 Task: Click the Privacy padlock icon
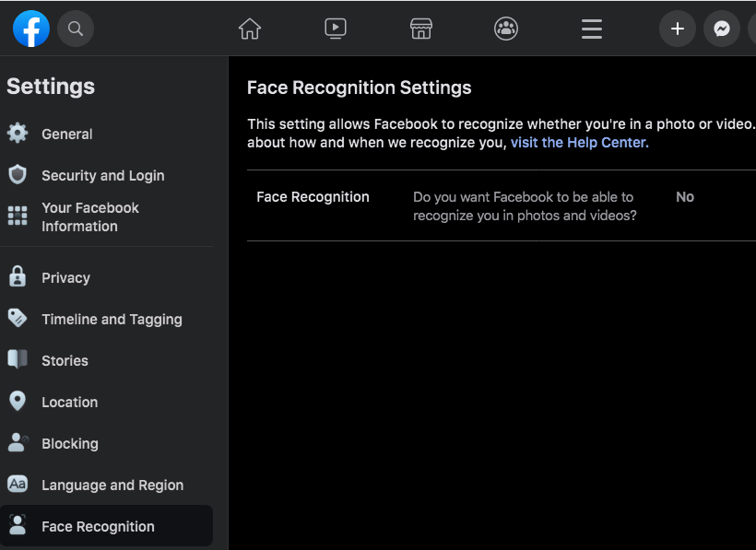(x=18, y=276)
